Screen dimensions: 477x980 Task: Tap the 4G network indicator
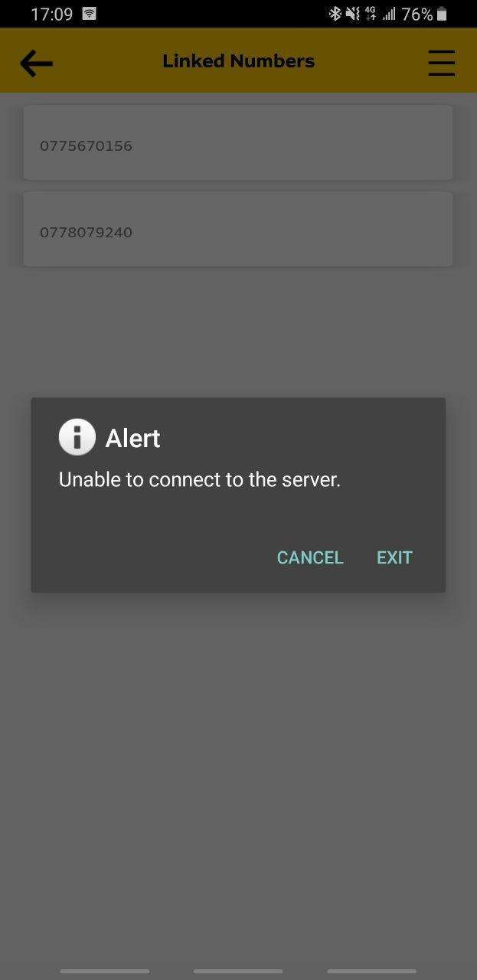[371, 14]
